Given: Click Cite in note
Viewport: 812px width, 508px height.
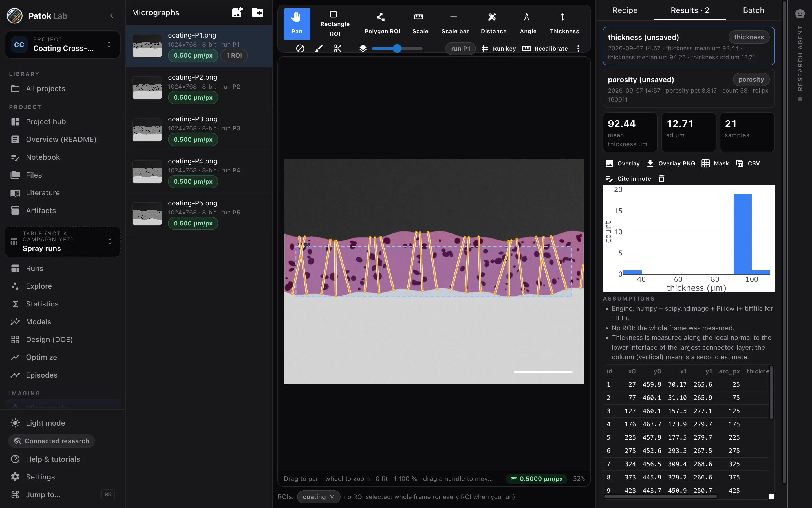Looking at the screenshot, I should (x=628, y=179).
